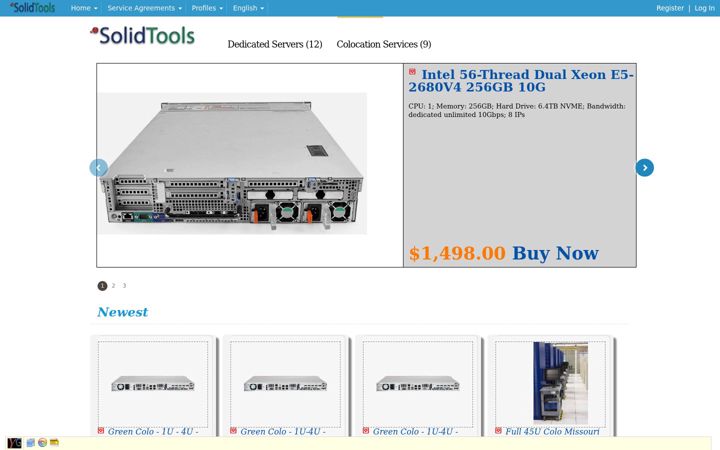Click the blue document icon in bottom bar
Image resolution: width=720 pixels, height=450 pixels.
pyautogui.click(x=31, y=443)
